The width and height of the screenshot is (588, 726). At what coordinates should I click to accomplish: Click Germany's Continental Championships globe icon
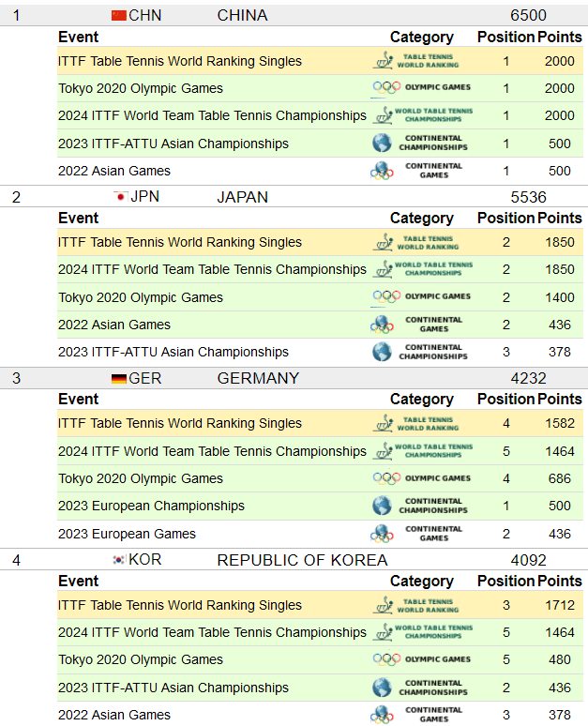[382, 506]
